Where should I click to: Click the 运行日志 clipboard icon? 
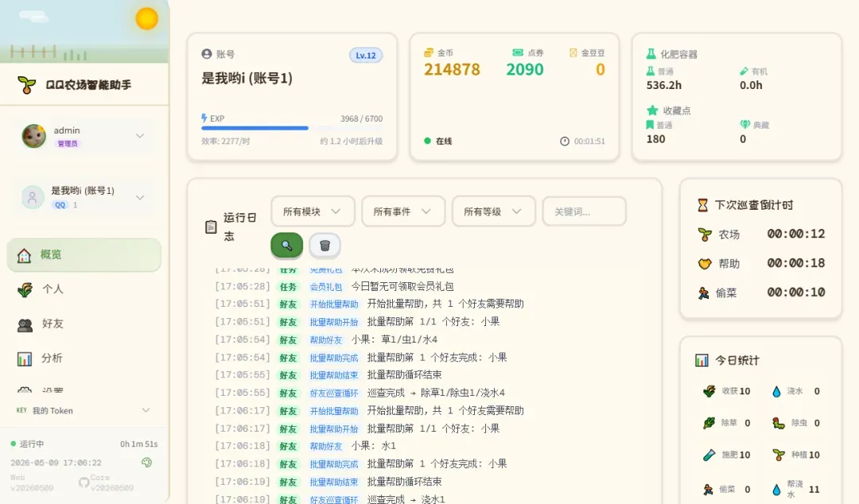pos(211,227)
